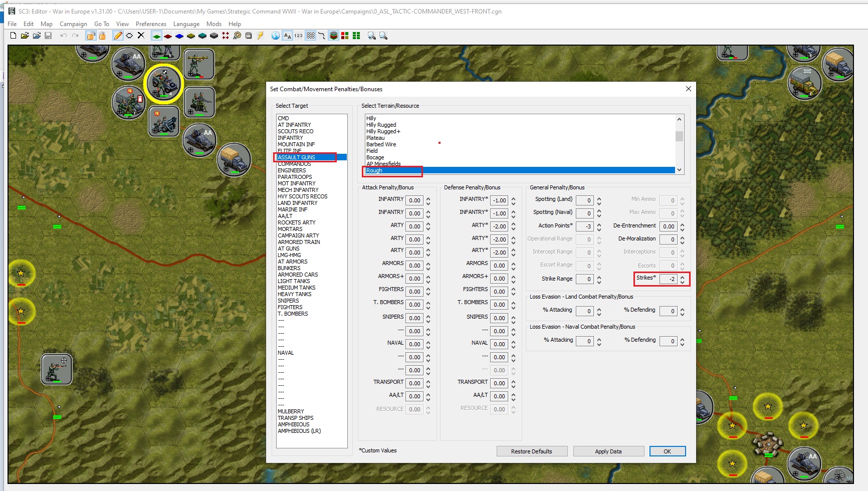Click the terrain list scrollbar thumb

(x=679, y=136)
